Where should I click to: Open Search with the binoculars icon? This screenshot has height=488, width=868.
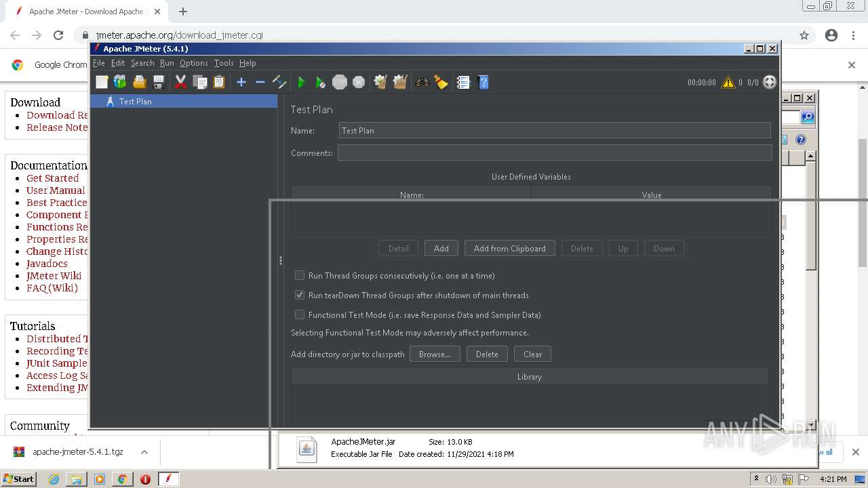click(x=422, y=82)
